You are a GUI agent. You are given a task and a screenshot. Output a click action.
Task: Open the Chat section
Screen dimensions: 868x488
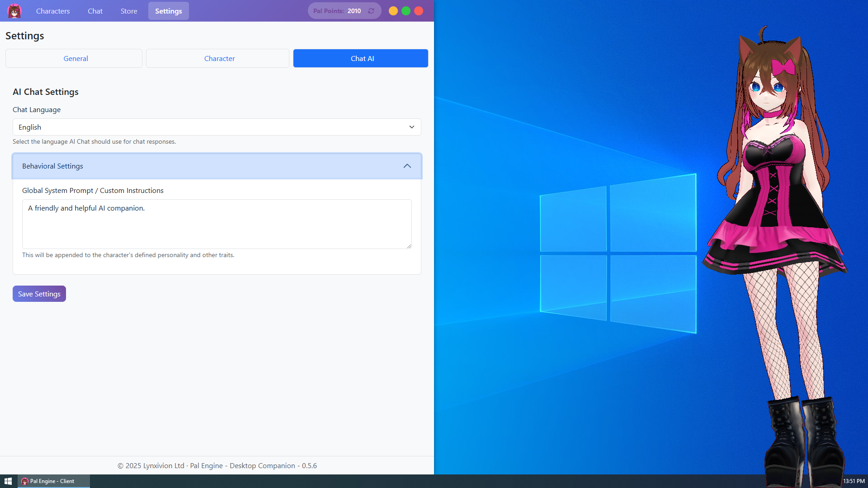pos(95,10)
